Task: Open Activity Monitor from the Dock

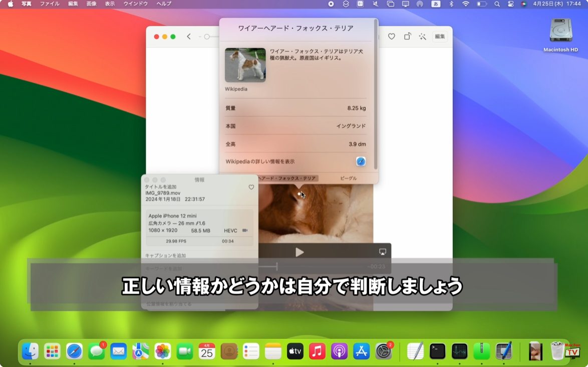Action: (460, 351)
